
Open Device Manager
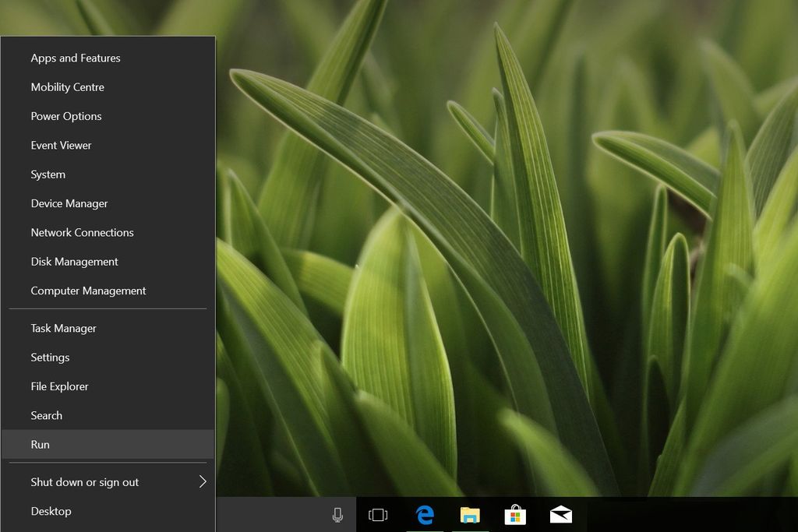[69, 203]
